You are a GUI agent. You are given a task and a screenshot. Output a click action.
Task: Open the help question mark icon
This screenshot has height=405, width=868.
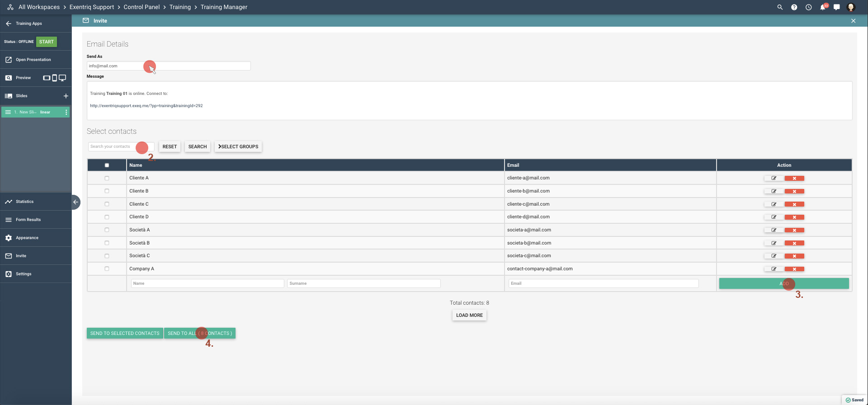click(x=794, y=7)
